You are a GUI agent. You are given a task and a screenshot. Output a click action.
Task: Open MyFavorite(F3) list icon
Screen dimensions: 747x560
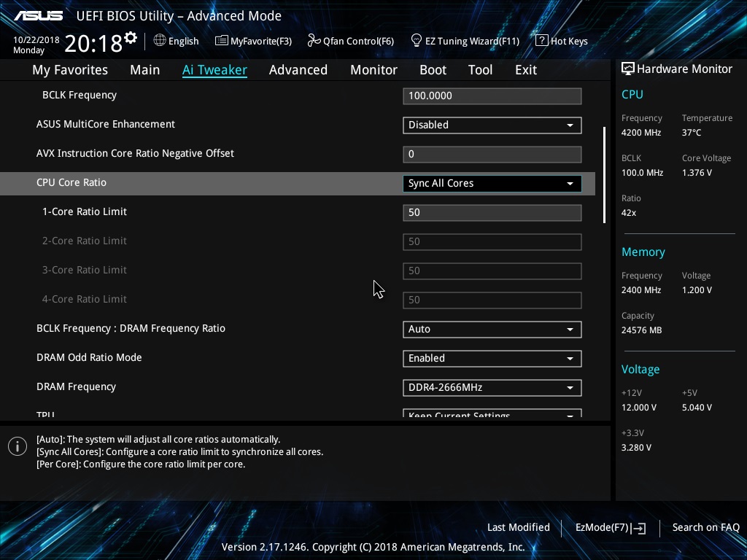(x=222, y=41)
